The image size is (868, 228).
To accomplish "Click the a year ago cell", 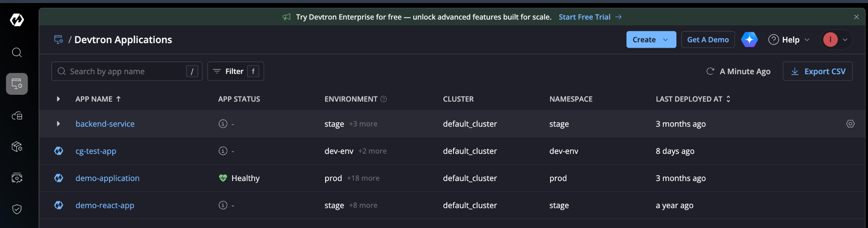I will (674, 205).
